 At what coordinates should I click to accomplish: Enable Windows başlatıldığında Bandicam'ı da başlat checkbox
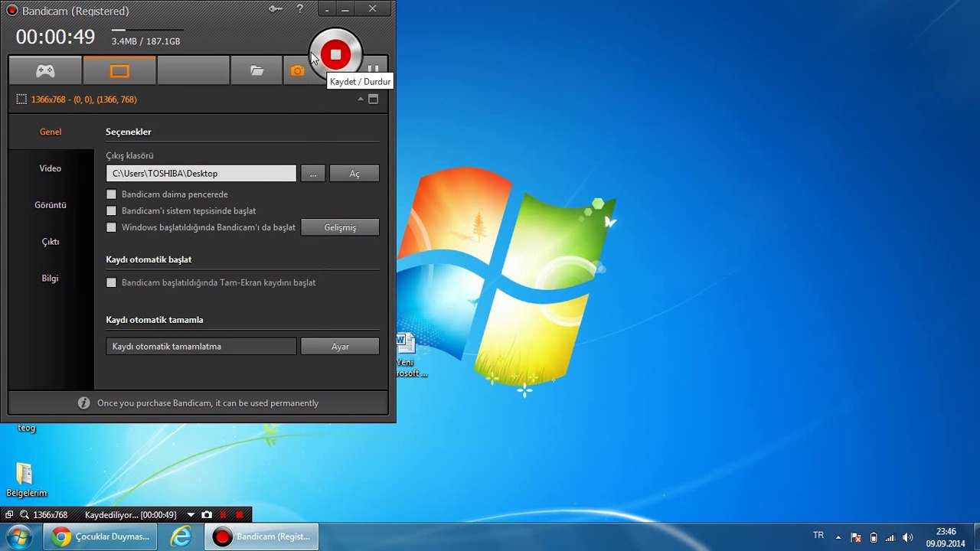[x=112, y=227]
